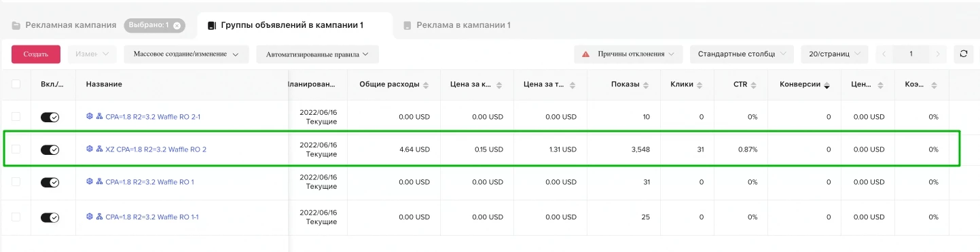Viewport: 980px width, 252px height.
Task: Clear the 'Выбрано: 1' selection with x icon
Action: point(177,26)
